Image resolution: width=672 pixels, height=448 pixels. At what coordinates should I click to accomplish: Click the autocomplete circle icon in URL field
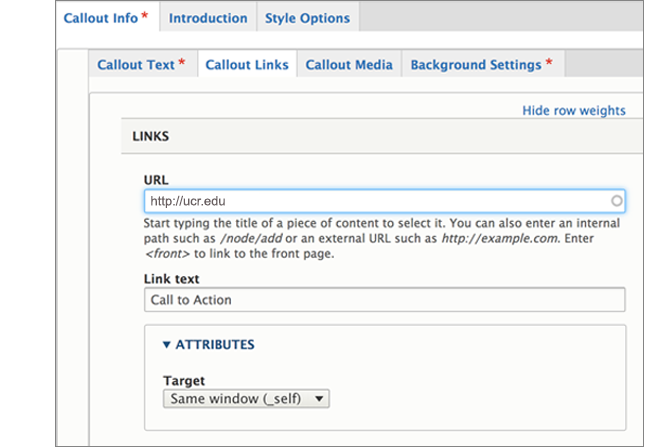(x=616, y=201)
